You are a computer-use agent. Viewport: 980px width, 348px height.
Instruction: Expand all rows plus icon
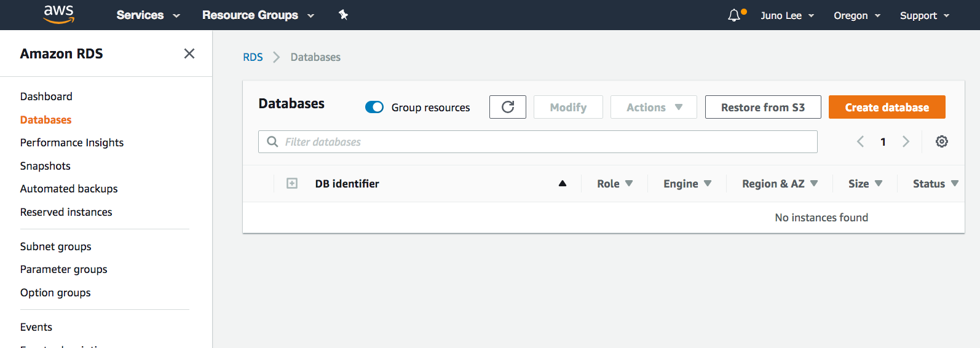292,183
